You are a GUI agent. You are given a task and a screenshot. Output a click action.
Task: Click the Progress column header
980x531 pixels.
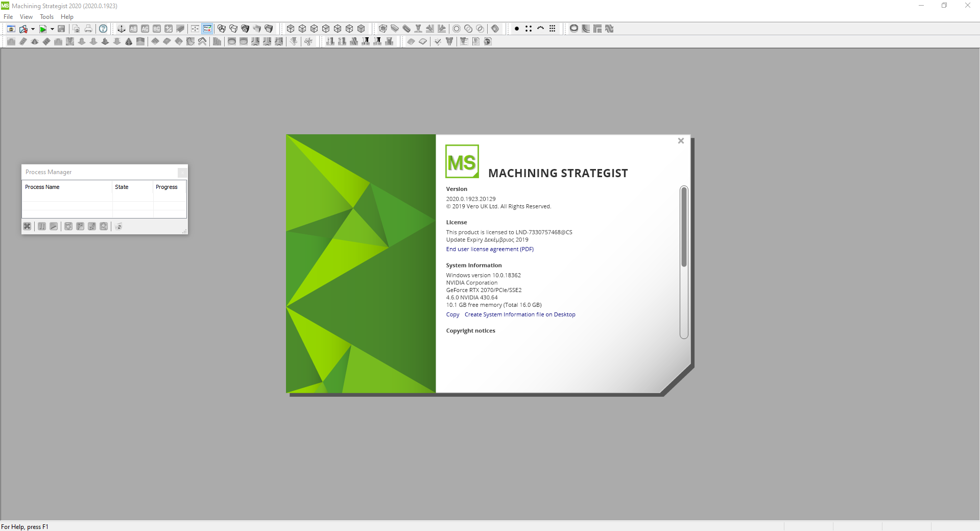click(x=170, y=187)
